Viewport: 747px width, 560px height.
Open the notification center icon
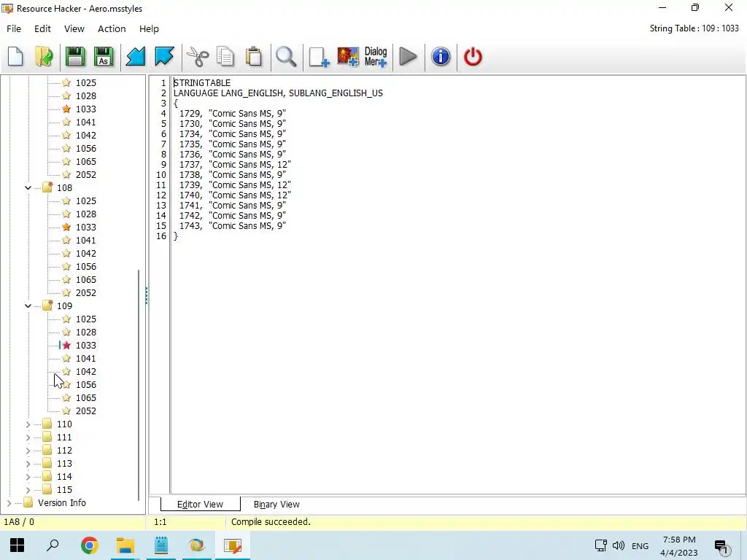[721, 546]
